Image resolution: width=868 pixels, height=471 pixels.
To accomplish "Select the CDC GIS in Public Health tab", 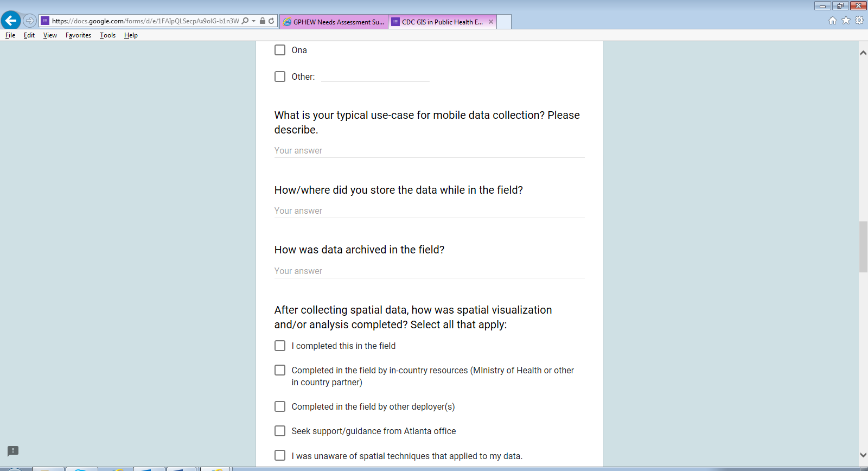I will coord(442,22).
